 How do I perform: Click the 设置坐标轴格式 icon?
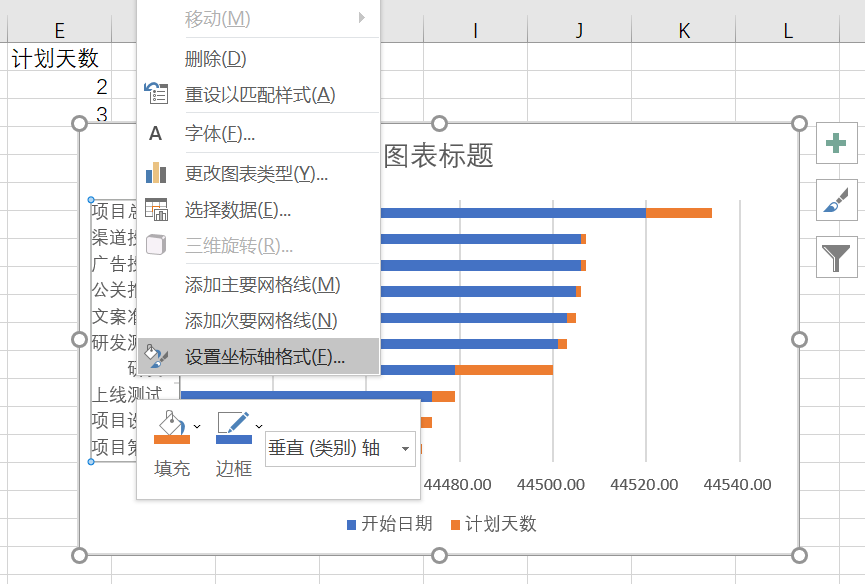pyautogui.click(x=154, y=355)
